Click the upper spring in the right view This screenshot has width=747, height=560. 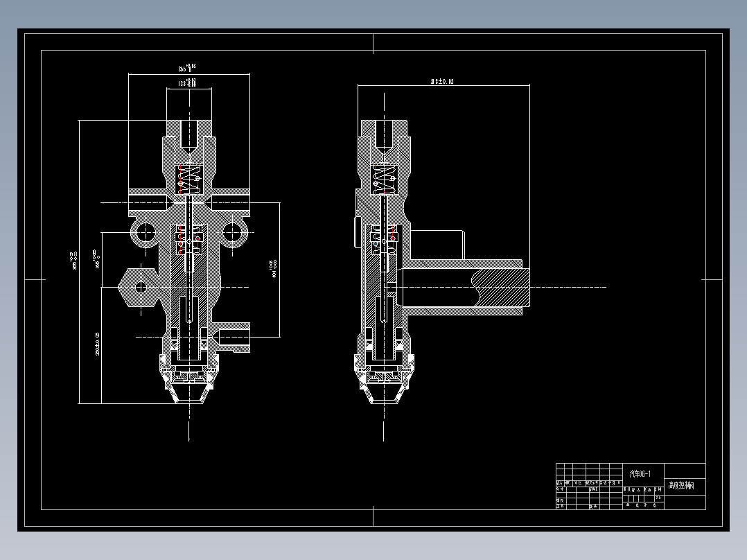coord(383,179)
